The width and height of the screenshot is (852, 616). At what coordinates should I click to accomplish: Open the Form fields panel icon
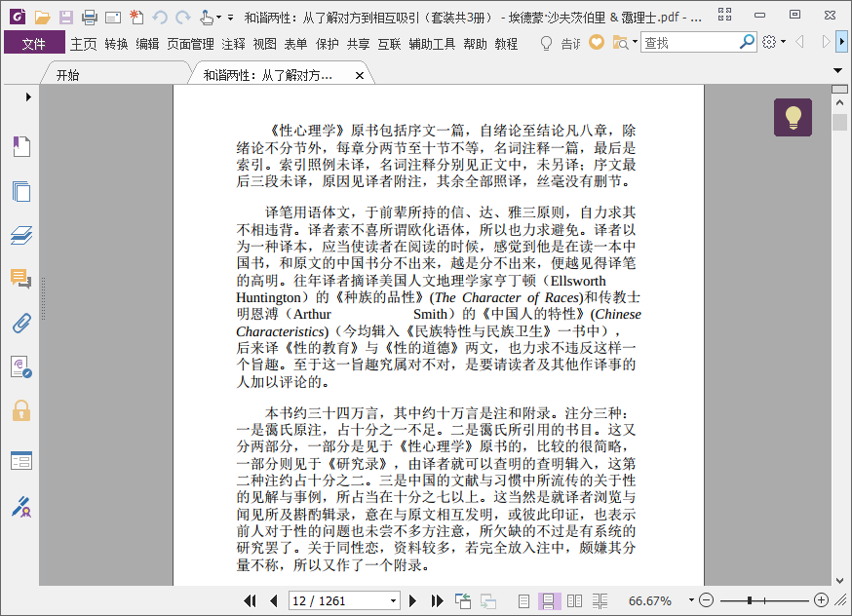[x=21, y=461]
